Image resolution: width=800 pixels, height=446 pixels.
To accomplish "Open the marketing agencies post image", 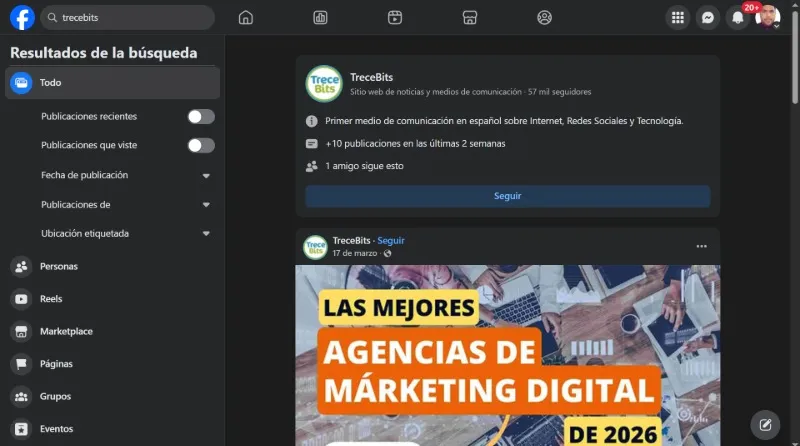I will click(508, 355).
